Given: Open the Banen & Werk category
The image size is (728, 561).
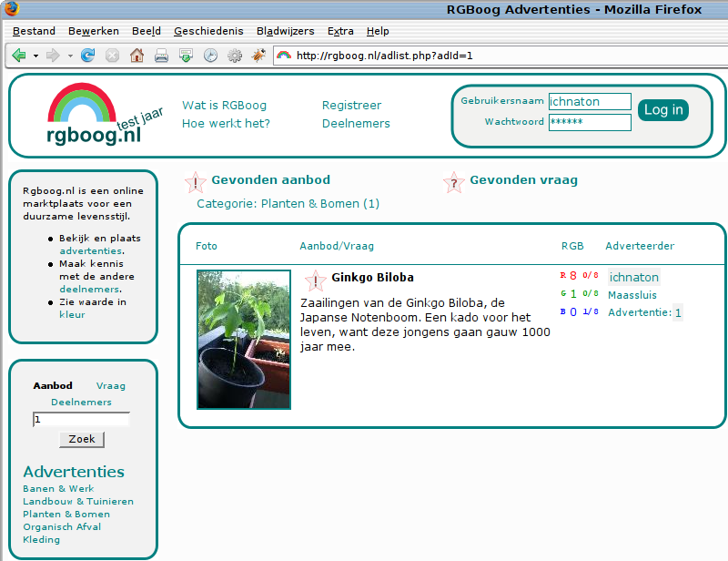Looking at the screenshot, I should [x=58, y=488].
